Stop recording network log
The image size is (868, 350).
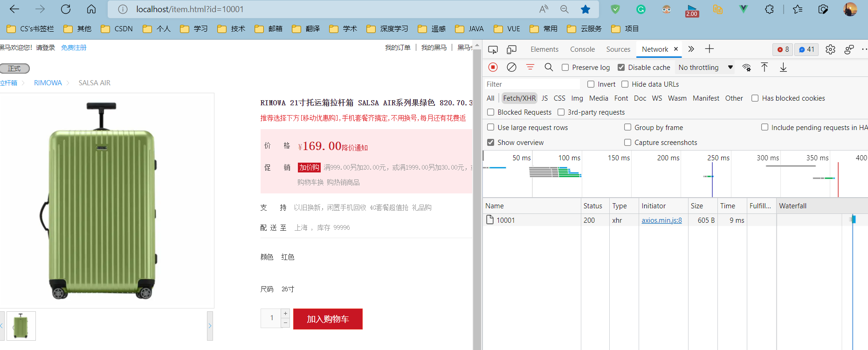tap(493, 67)
